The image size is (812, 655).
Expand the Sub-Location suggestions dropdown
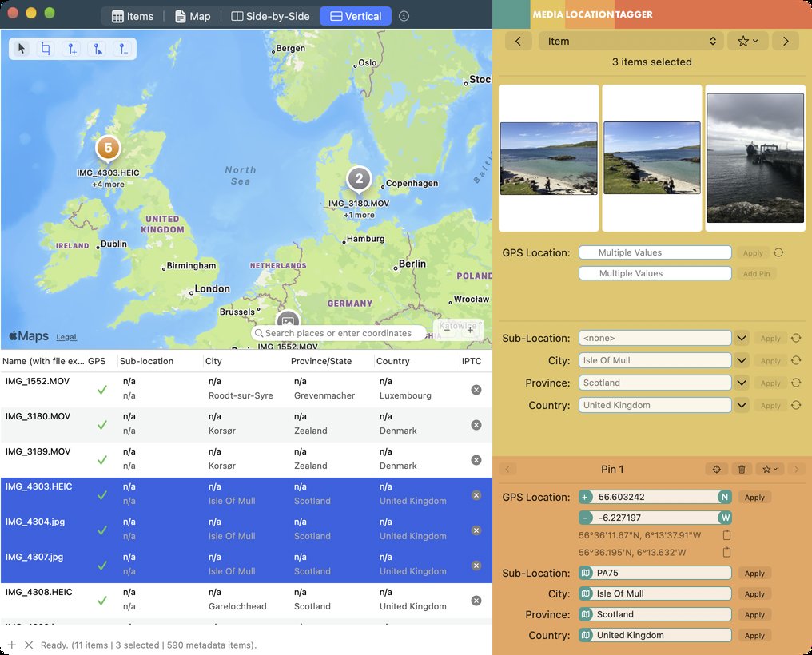(x=742, y=338)
